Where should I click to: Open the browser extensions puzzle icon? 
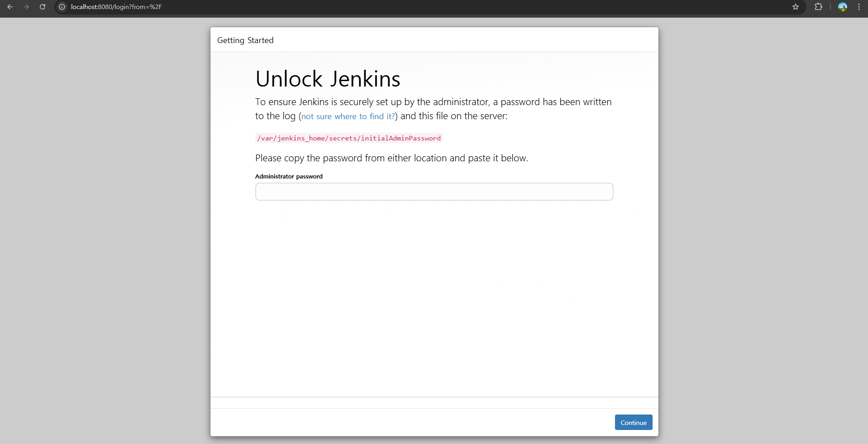(x=818, y=7)
